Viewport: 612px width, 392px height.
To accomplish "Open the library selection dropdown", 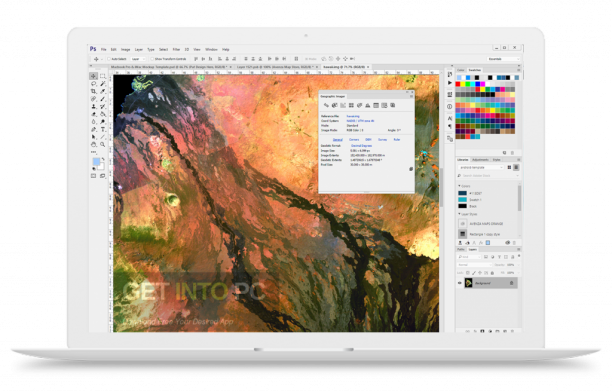I will pyautogui.click(x=481, y=167).
